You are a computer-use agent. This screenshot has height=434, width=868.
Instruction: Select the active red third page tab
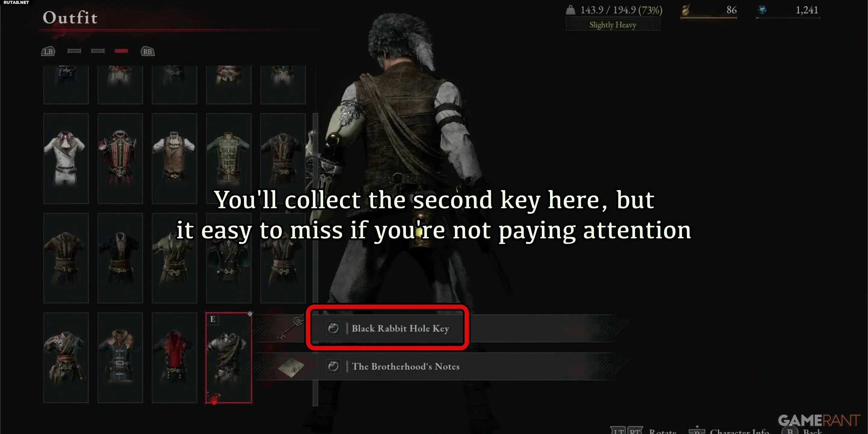(x=121, y=51)
